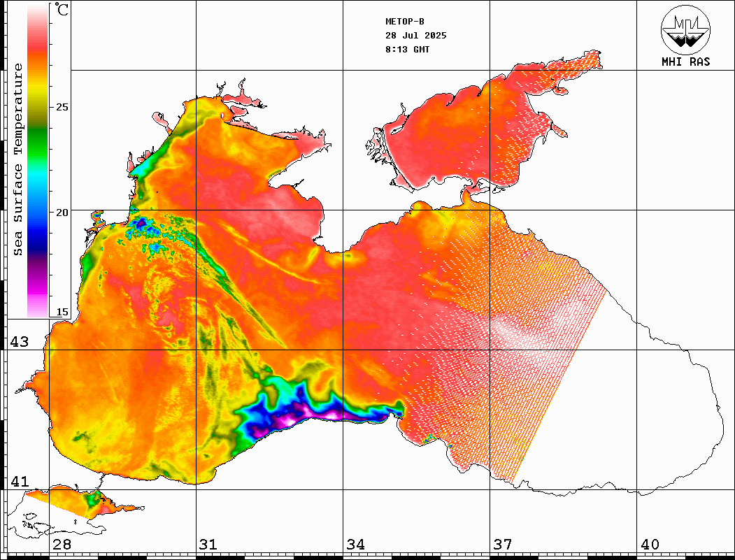The height and width of the screenshot is (560, 735).
Task: Click longitude label 31
Action: 208,545
